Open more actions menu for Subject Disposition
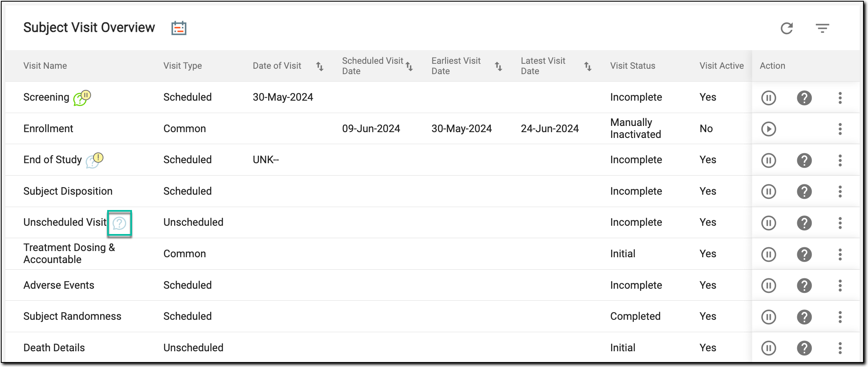This screenshot has width=868, height=367. tap(840, 191)
